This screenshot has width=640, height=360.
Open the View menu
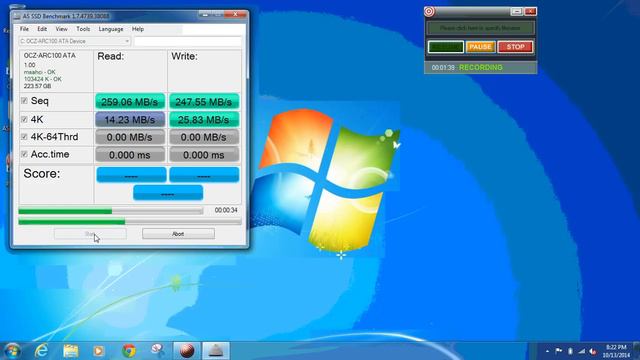click(62, 29)
